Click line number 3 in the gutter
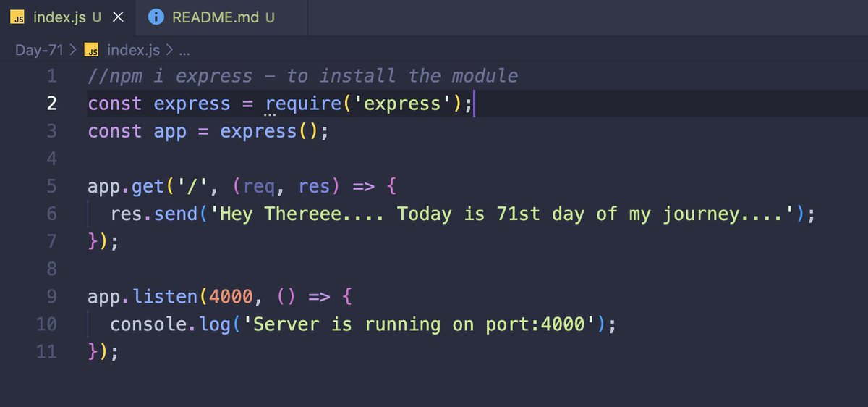Image resolution: width=868 pixels, height=407 pixels. click(x=51, y=131)
